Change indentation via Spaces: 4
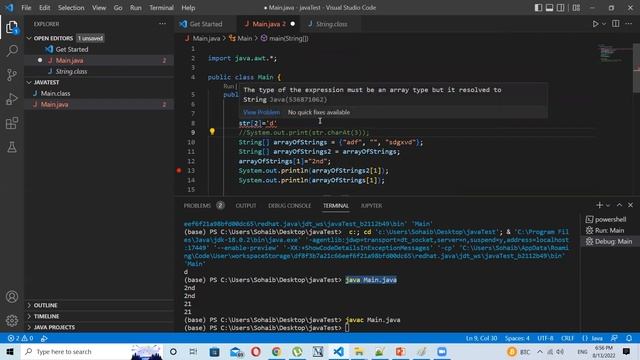Image resolution: width=640 pixels, height=360 pixels. tap(517, 338)
